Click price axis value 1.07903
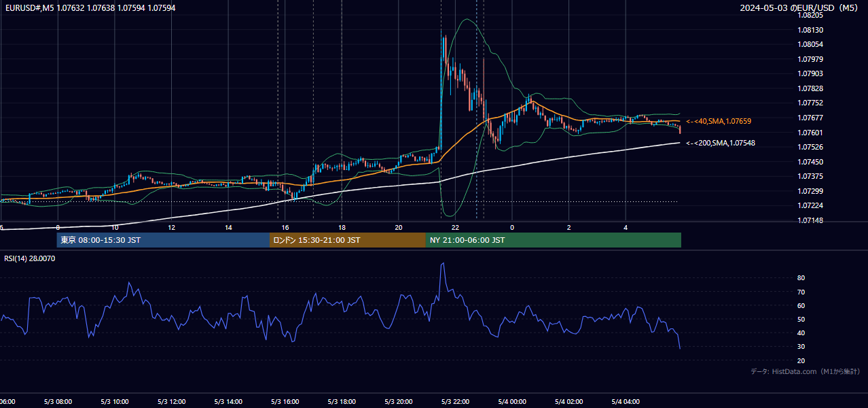This screenshot has height=408, width=868. [x=810, y=73]
